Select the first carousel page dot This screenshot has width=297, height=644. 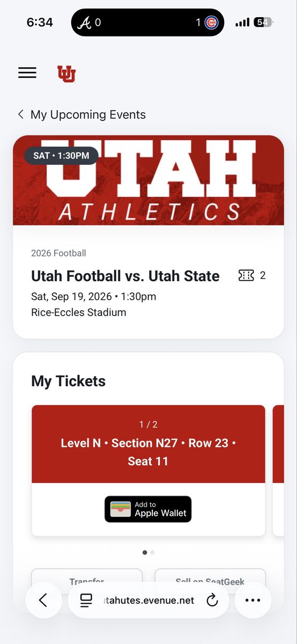click(x=145, y=552)
